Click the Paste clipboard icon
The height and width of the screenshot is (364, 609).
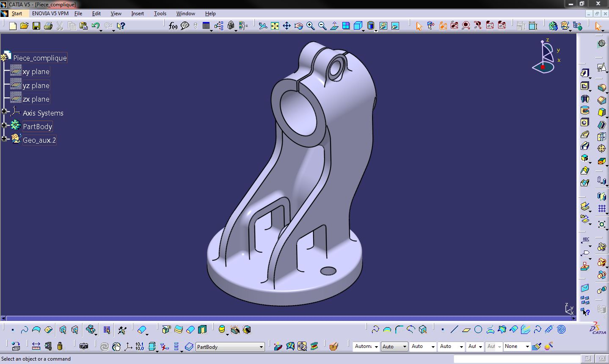coord(84,26)
